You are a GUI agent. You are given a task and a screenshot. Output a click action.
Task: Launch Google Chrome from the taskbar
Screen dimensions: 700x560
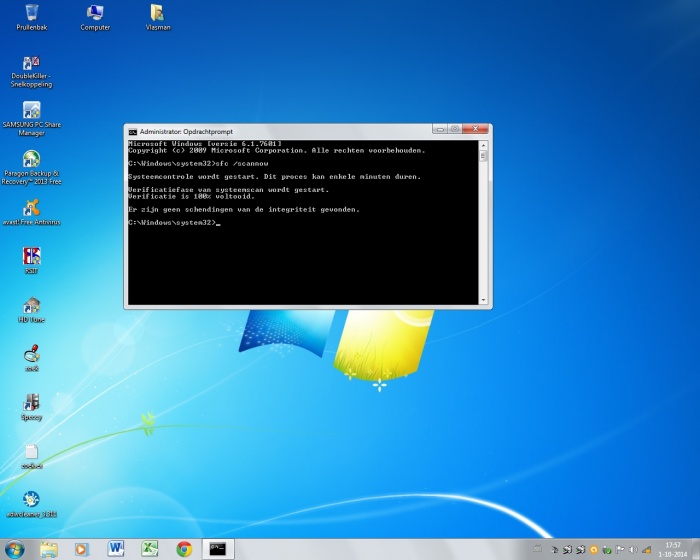pos(184,549)
